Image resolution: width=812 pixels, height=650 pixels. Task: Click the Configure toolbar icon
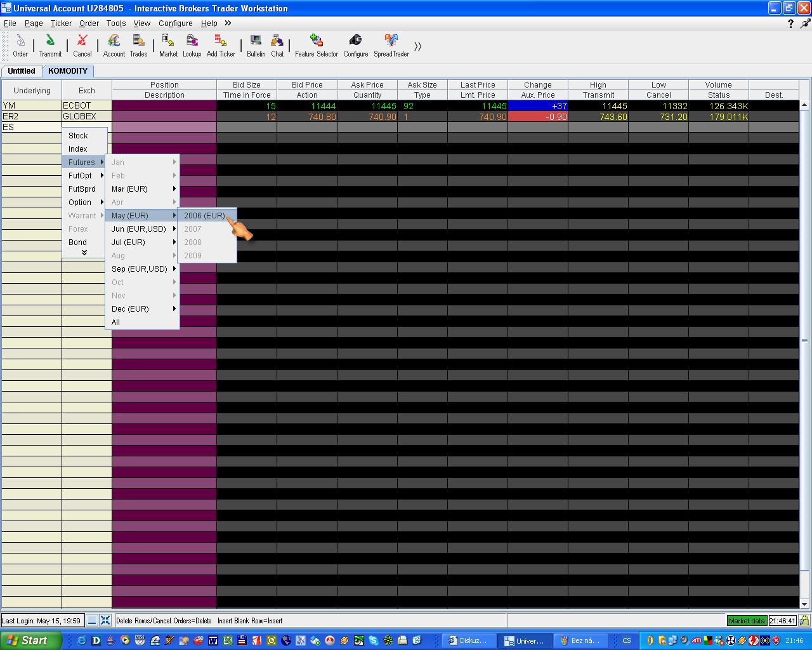coord(356,46)
